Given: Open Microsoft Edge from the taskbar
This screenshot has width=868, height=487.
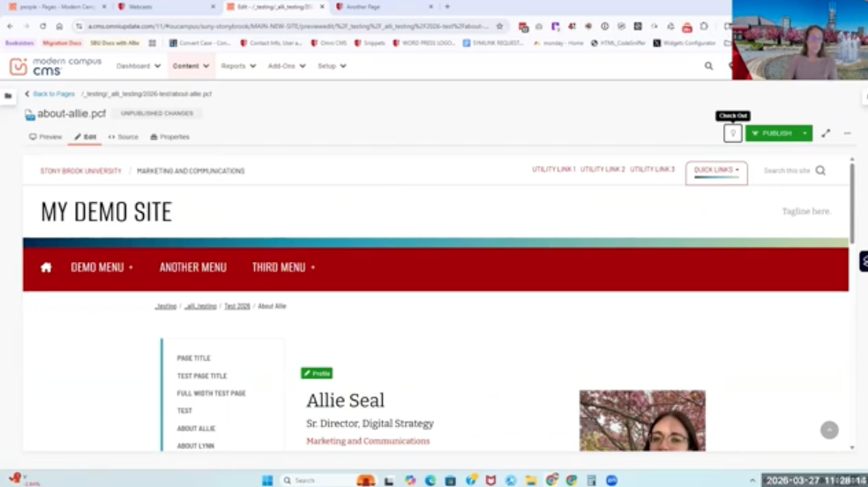Looking at the screenshot, I should [430, 480].
